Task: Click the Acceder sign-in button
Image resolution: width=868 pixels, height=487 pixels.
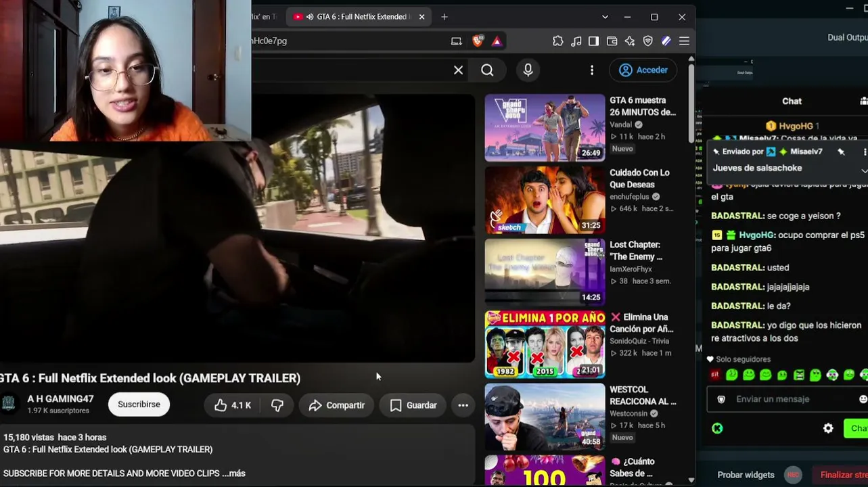Action: click(643, 70)
